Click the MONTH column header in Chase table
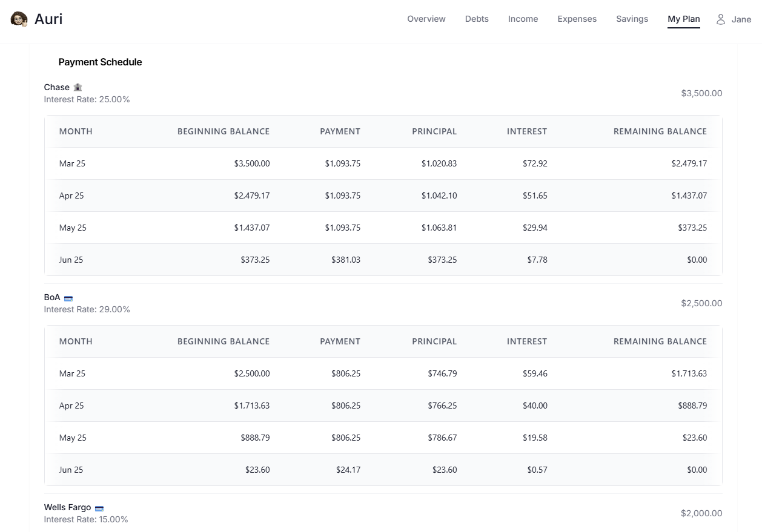This screenshot has height=532, width=762. click(76, 131)
